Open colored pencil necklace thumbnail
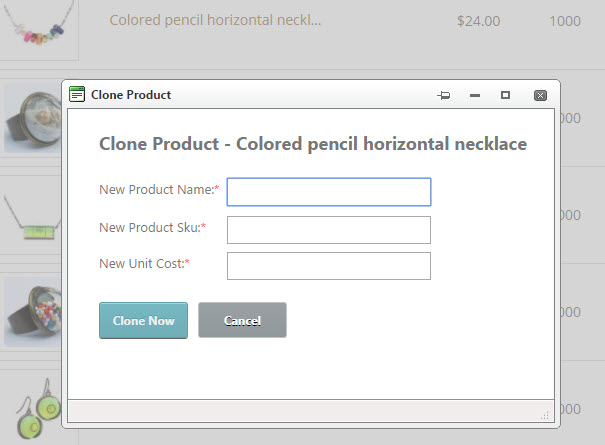This screenshot has height=445, width=605. coord(39,28)
